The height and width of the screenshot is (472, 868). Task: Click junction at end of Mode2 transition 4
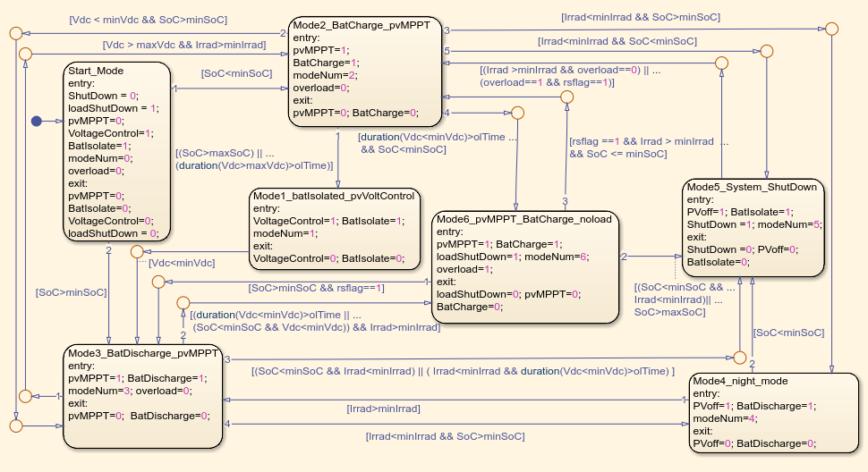pos(517,113)
